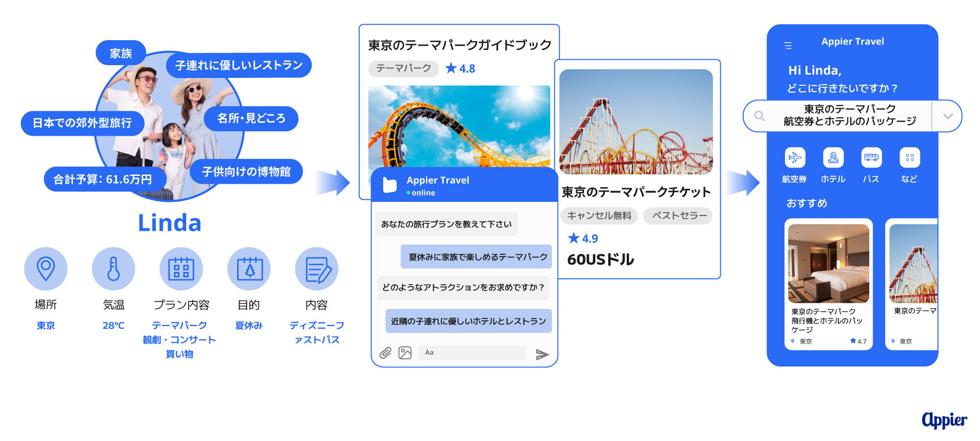Click the どのようなアトラクションをお求めですか message
The width and height of the screenshot is (980, 441).
coord(463,288)
